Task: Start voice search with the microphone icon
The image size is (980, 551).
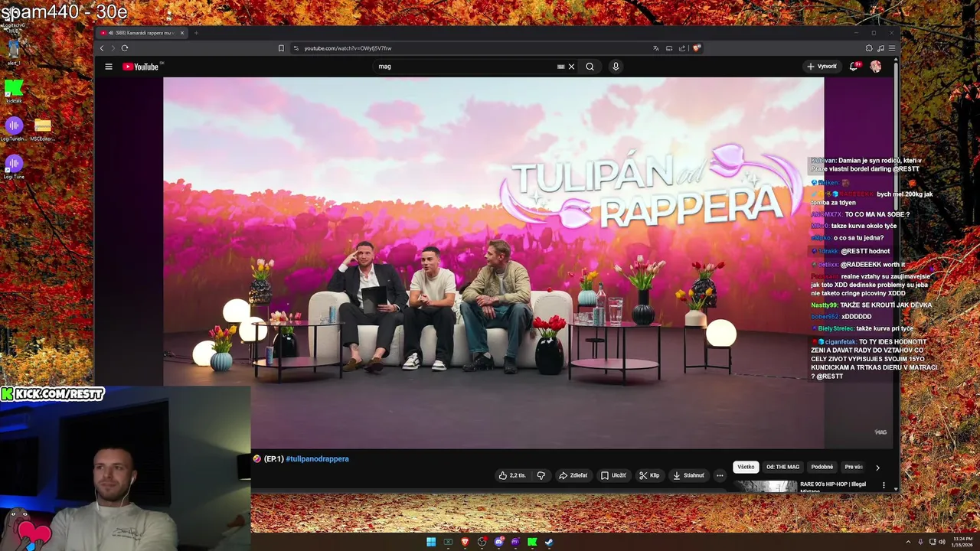Action: point(616,67)
